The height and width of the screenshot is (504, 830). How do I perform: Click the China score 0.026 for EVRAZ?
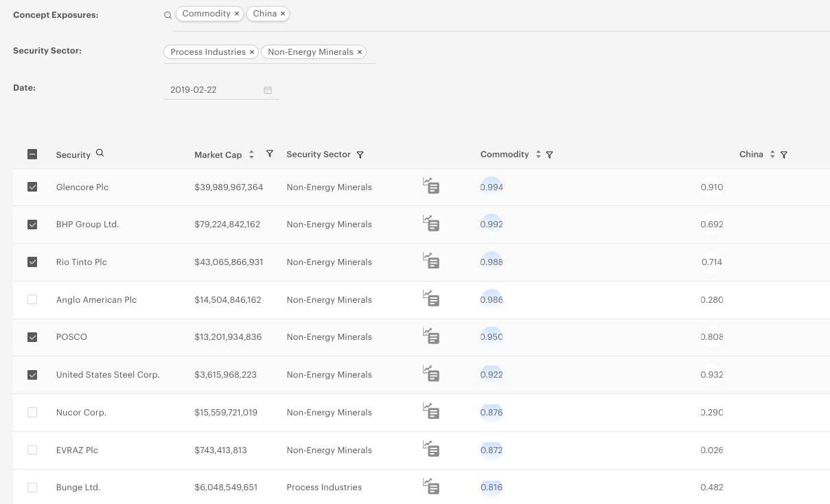coord(712,450)
